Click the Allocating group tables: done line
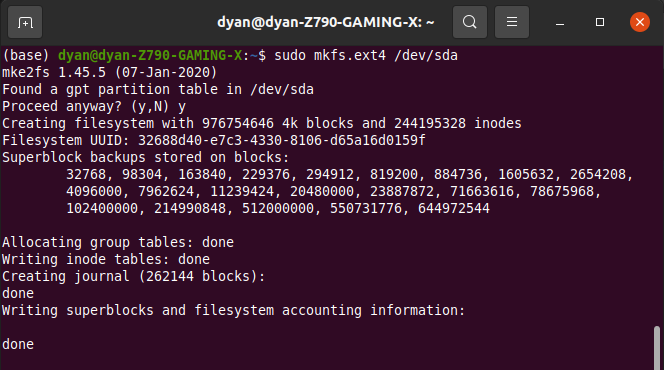Screen dimensions: 664x370 tap(118, 242)
